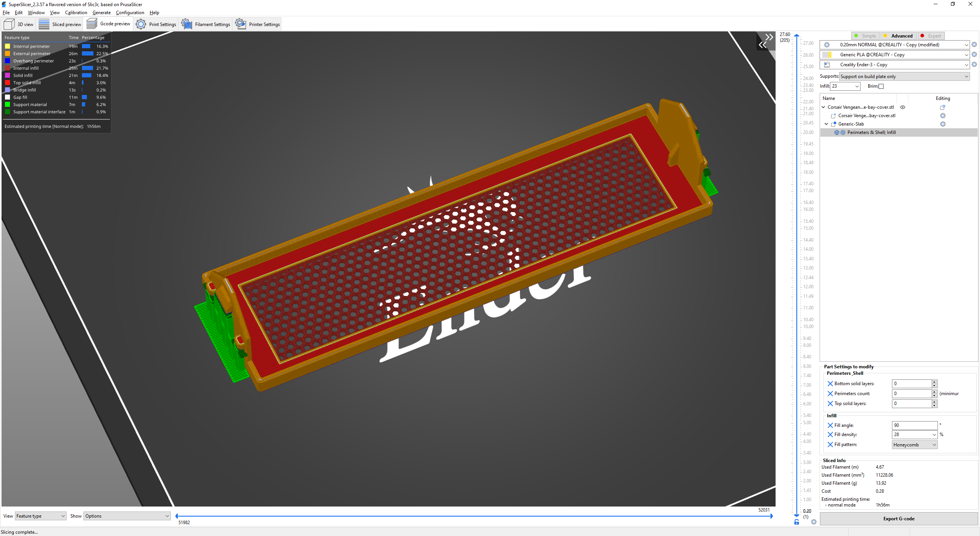Select Perimeters & Shell; Infill row
Screen dimensions: 980x536
click(x=898, y=132)
